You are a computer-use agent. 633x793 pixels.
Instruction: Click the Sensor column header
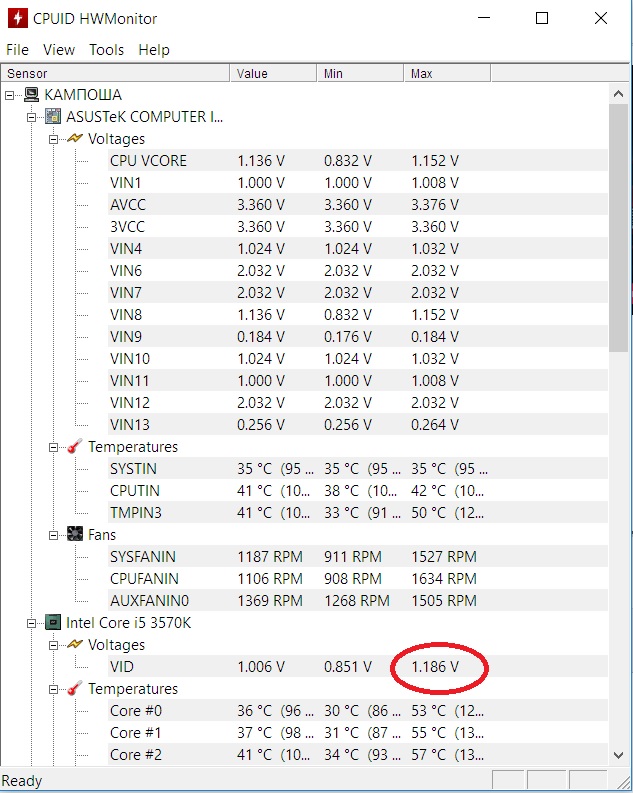point(115,73)
